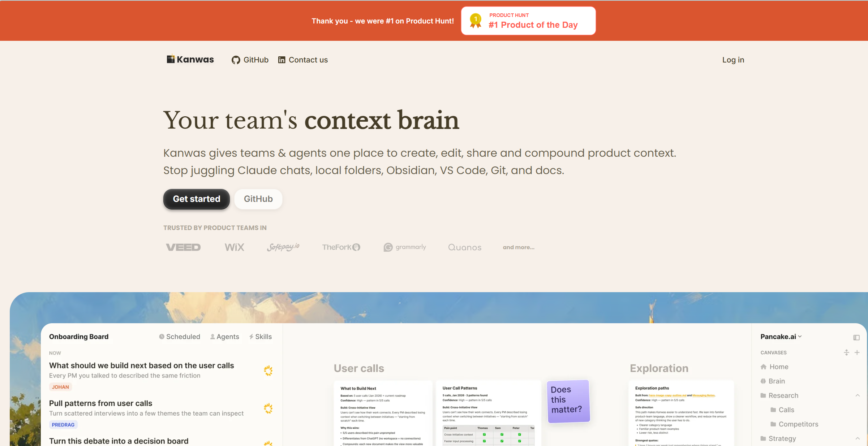Image resolution: width=868 pixels, height=446 pixels.
Task: Click the GitHub button below the headline
Action: [258, 199]
